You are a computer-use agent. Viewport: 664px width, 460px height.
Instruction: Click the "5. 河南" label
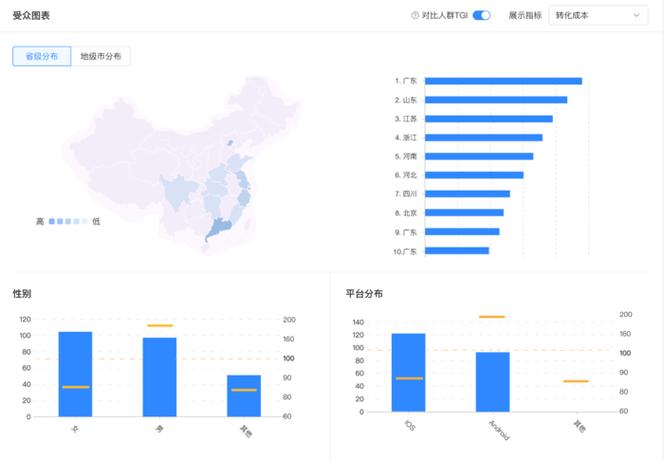coord(406,156)
